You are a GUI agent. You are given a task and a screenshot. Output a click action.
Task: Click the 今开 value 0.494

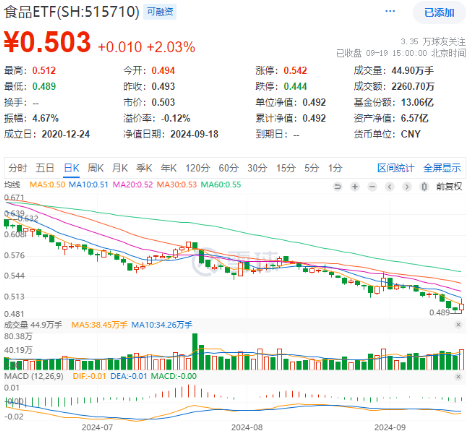[163, 71]
